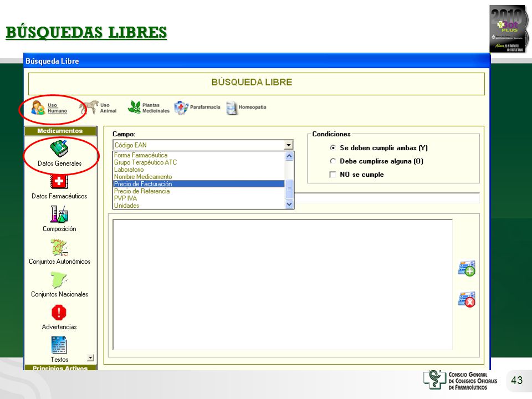Open the Medicamentos sidebar section header
Image resolution: width=532 pixels, height=399 pixels.
pyautogui.click(x=60, y=131)
